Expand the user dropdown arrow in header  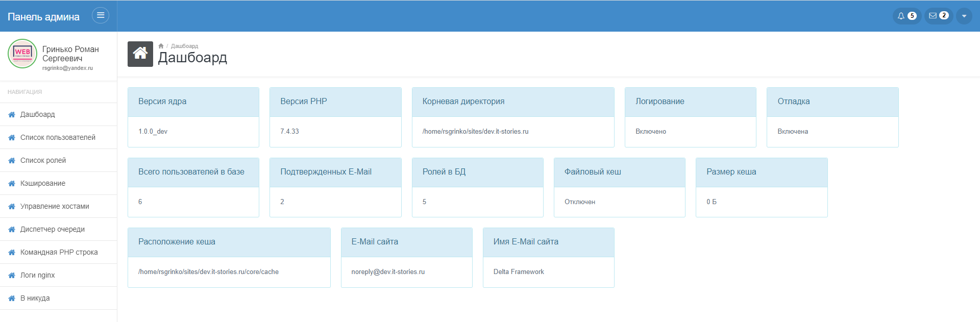coord(964,16)
